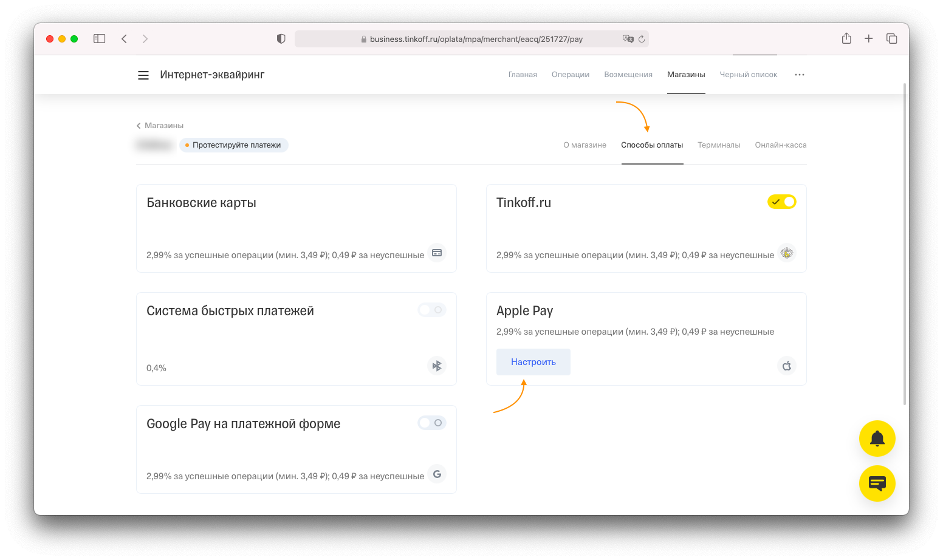Click the Safari address bar URL field
Screen dimensions: 943x560
(471, 39)
